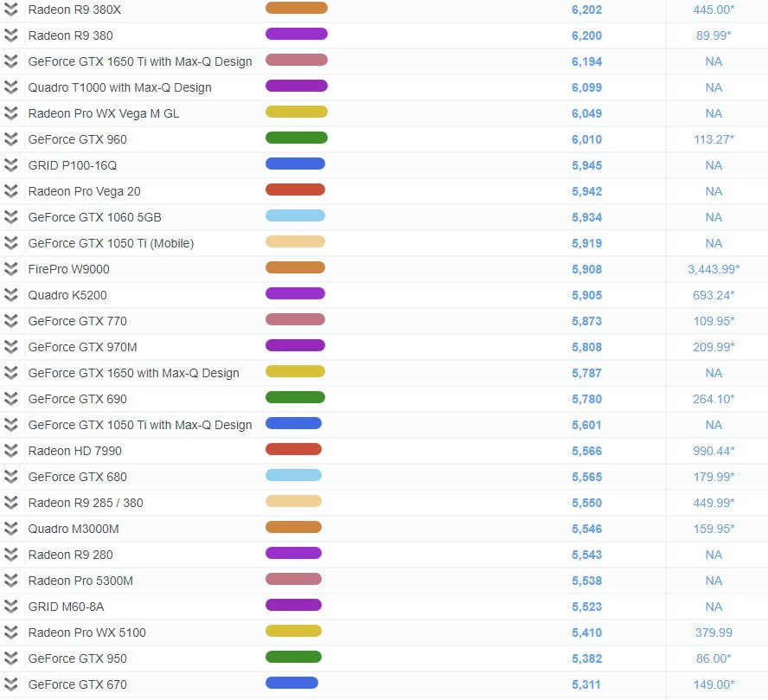Click the score 6,194

pyautogui.click(x=586, y=61)
